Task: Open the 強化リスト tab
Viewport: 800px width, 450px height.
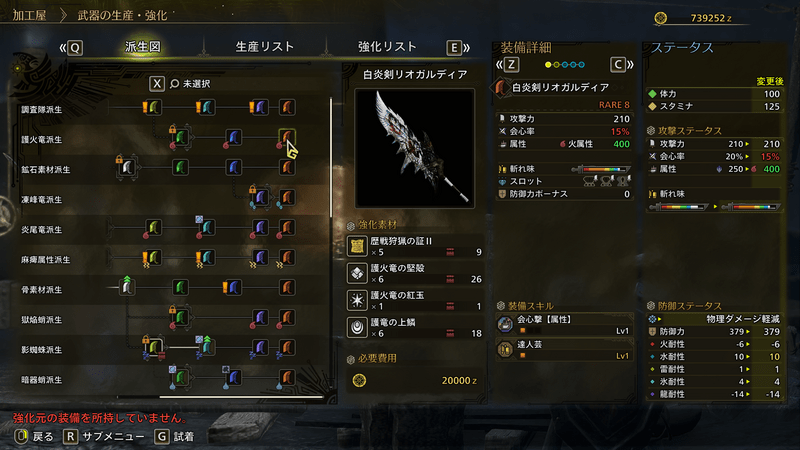Action: [x=387, y=47]
